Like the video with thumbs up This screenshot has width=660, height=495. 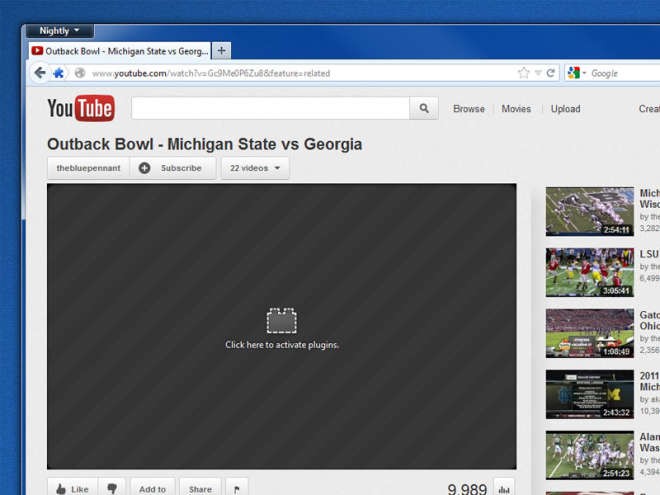click(72, 488)
